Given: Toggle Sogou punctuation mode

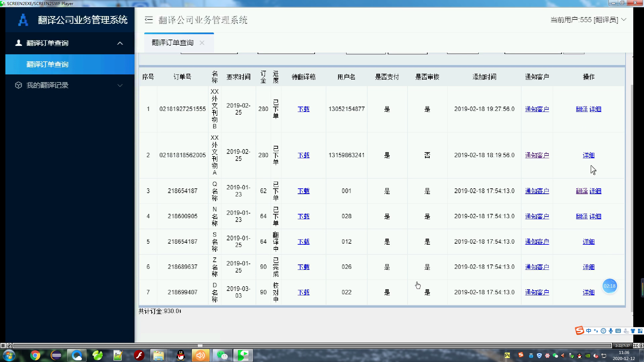Looking at the screenshot, I should click(596, 331).
